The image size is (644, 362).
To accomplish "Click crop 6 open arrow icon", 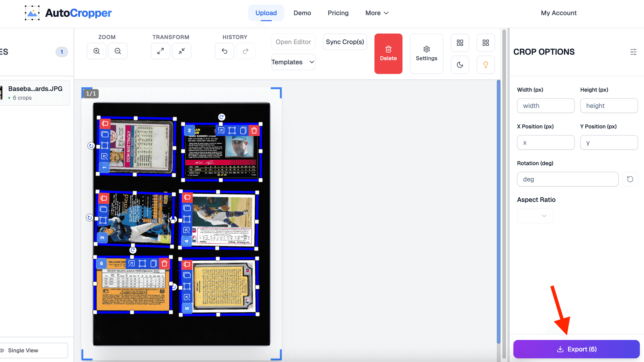I will click(131, 263).
